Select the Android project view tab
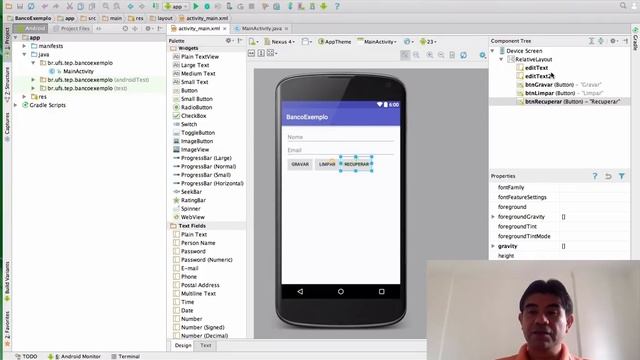Image resolution: width=640 pixels, height=360 pixels. [x=31, y=29]
